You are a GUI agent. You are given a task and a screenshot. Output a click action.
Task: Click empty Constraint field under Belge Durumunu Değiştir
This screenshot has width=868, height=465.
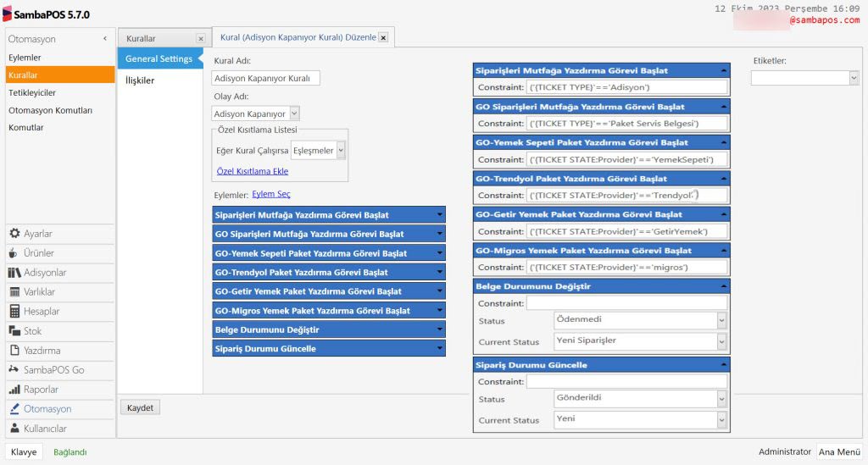click(x=627, y=303)
